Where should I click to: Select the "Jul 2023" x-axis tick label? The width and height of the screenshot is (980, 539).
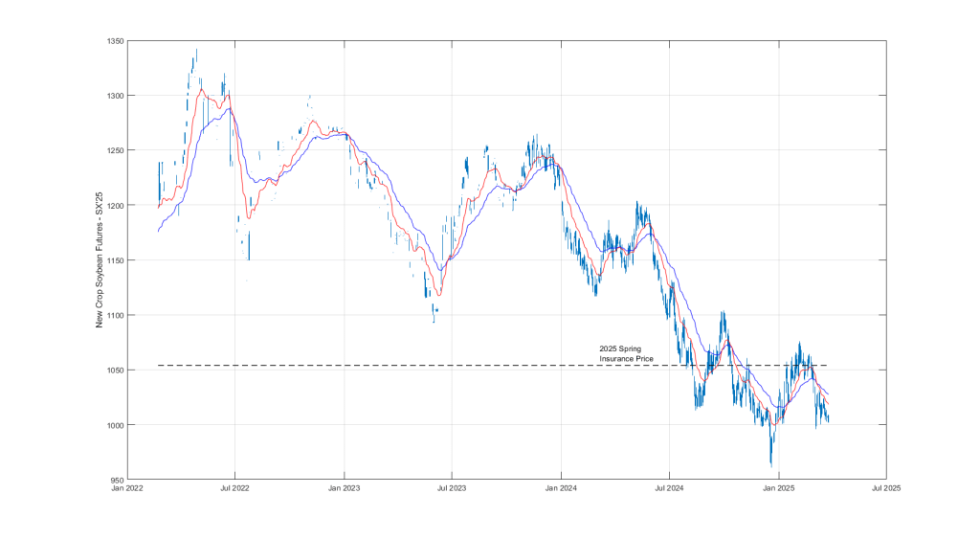[452, 487]
